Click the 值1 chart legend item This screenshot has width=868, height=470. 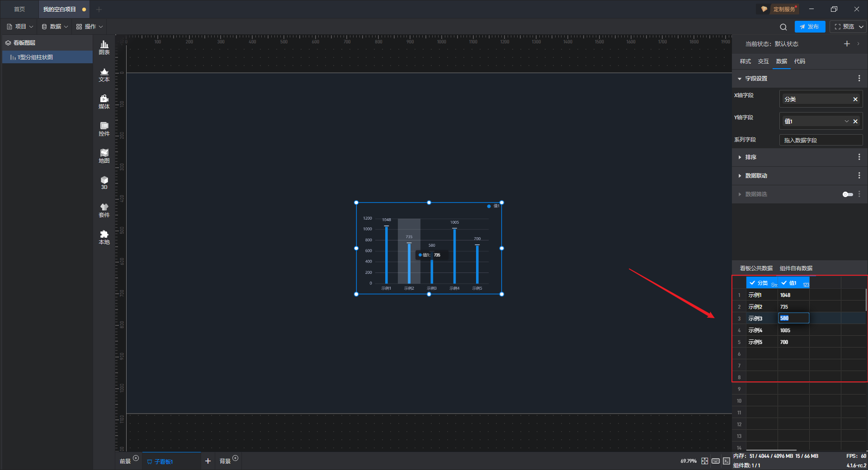(x=493, y=206)
